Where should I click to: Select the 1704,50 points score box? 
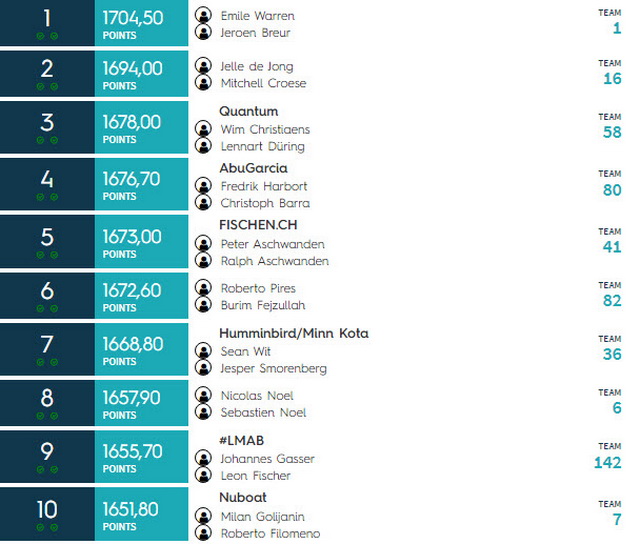(x=141, y=23)
